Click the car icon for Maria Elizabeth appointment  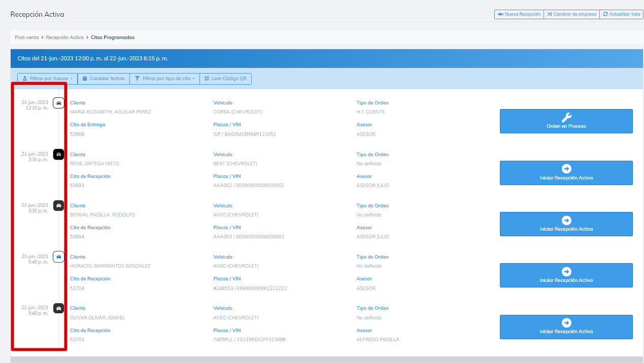[x=59, y=103]
